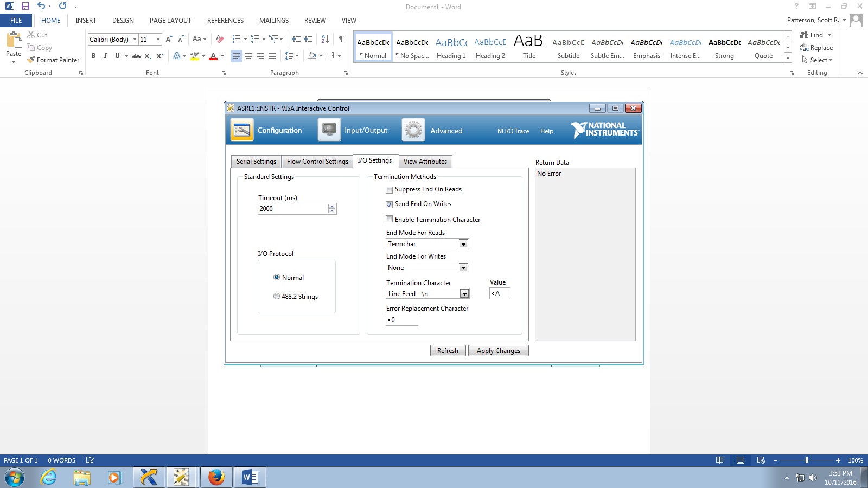Open the Select dropdown in Editing
868x488 pixels.
click(817, 60)
